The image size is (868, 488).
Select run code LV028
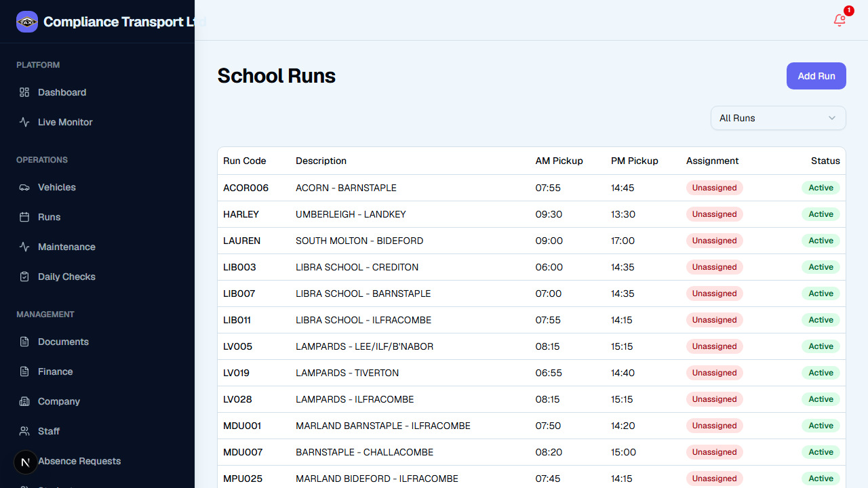tap(238, 399)
